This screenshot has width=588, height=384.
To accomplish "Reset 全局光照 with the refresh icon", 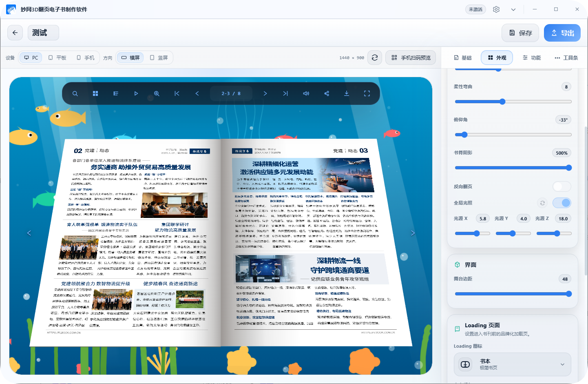I will [x=542, y=203].
